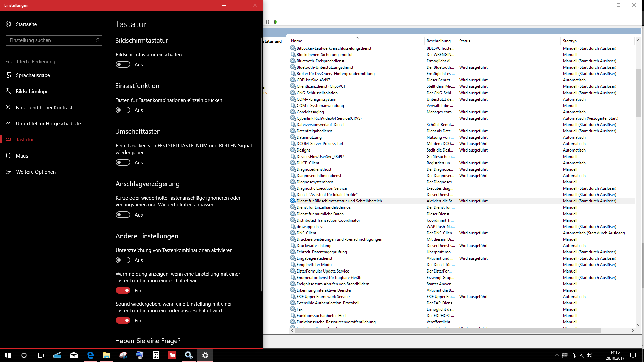The height and width of the screenshot is (362, 644).
Task: Turn on the Anschlagverzögerung toggle
Action: click(x=123, y=215)
